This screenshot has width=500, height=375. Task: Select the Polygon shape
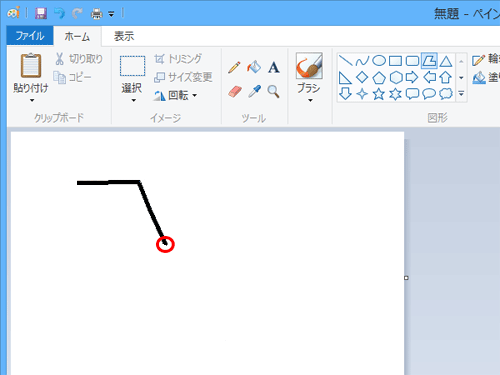[x=429, y=61]
